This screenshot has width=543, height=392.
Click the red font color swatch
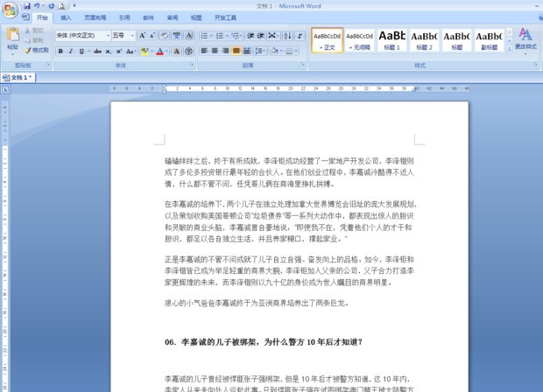point(160,52)
